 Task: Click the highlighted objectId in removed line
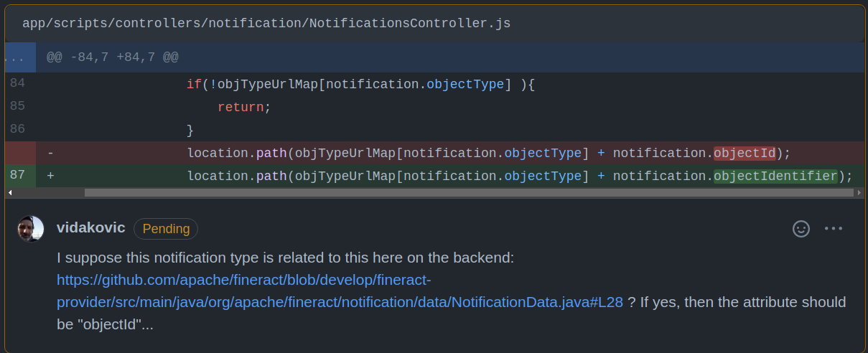[x=745, y=153]
